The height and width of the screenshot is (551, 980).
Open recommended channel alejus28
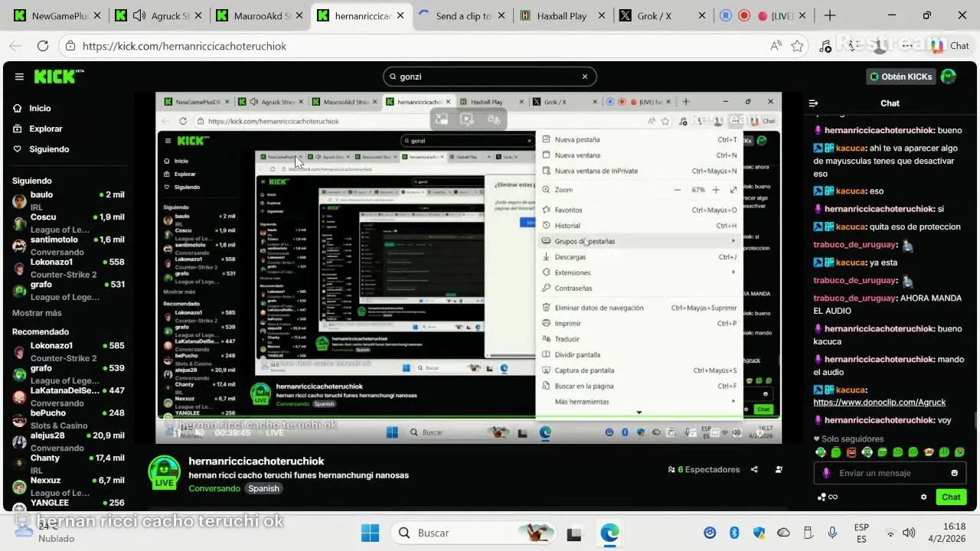[68, 441]
